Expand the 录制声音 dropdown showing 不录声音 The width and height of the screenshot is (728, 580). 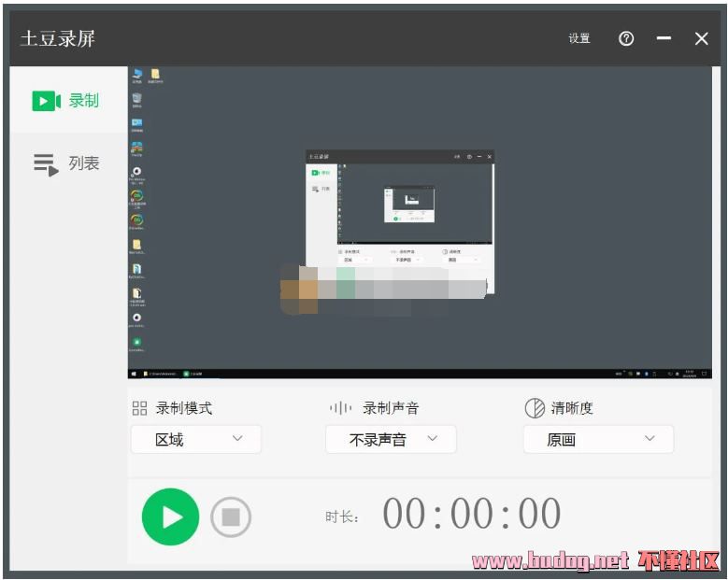pyautogui.click(x=391, y=439)
